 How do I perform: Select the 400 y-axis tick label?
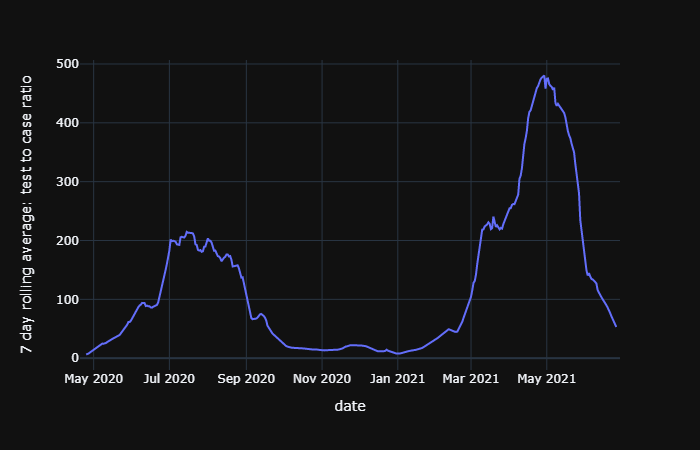coord(66,123)
